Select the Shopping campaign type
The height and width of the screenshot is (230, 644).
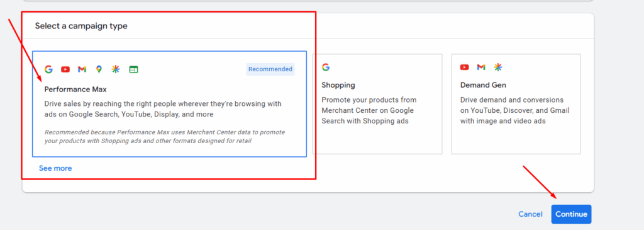tap(377, 104)
